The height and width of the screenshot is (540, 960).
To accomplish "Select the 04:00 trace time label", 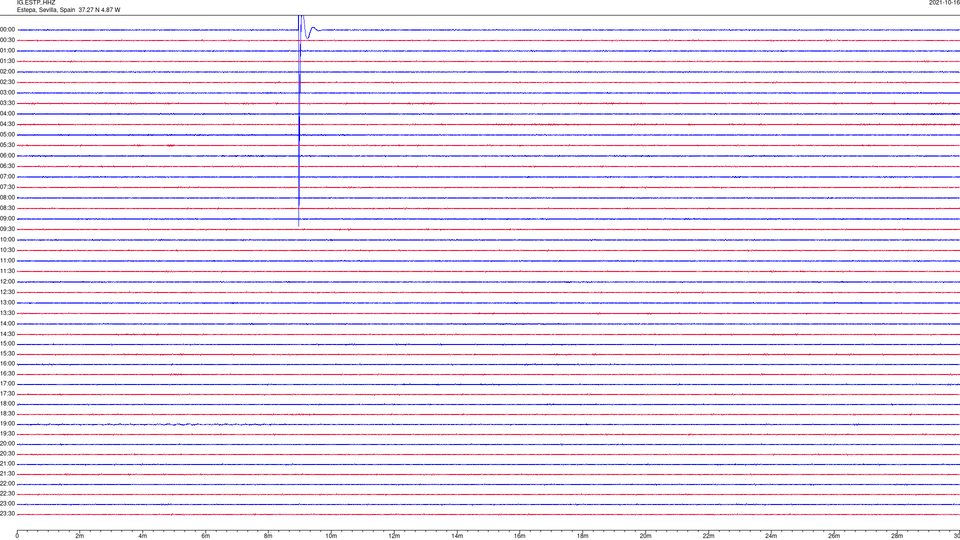I will coord(7,114).
